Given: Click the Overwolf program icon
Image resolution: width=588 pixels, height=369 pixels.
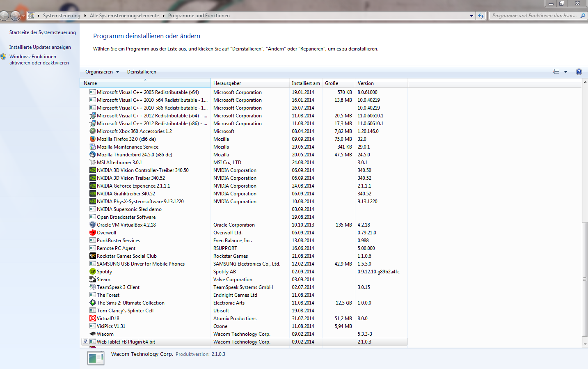Looking at the screenshot, I should click(93, 232).
